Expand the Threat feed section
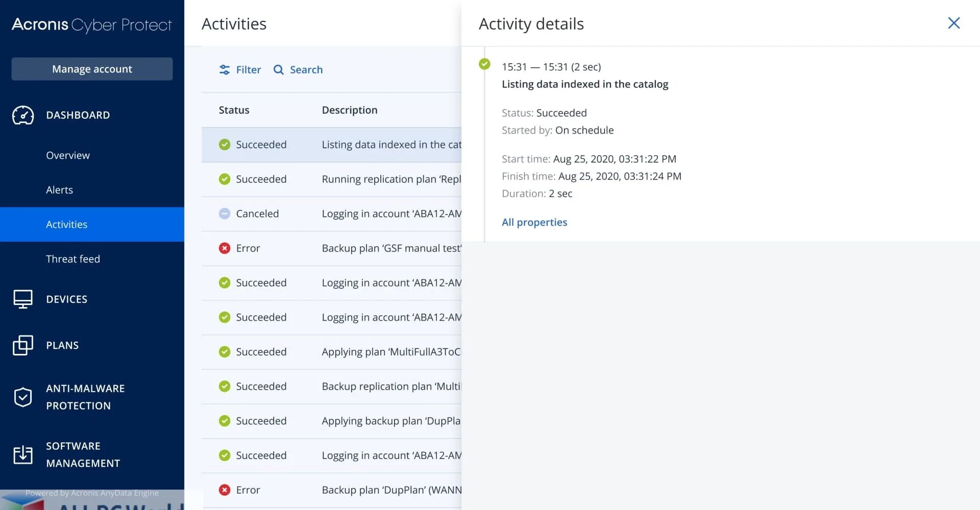 tap(73, 259)
